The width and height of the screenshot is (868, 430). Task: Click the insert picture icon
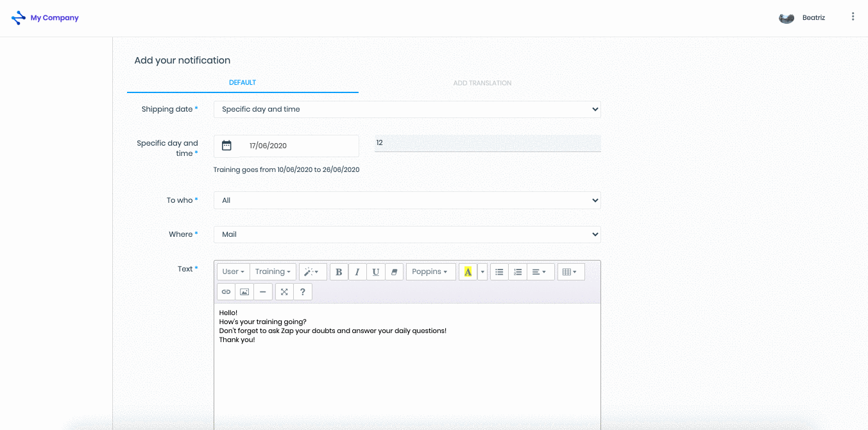tap(244, 292)
